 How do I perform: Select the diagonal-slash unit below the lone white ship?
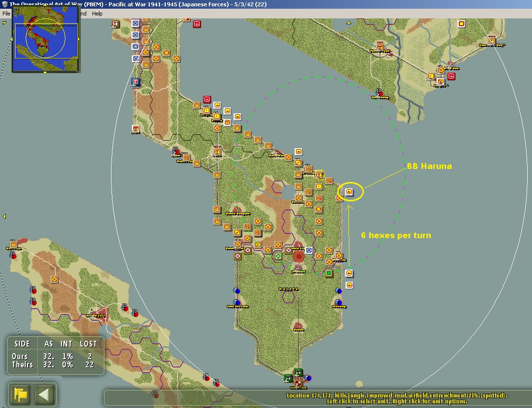coord(298,163)
